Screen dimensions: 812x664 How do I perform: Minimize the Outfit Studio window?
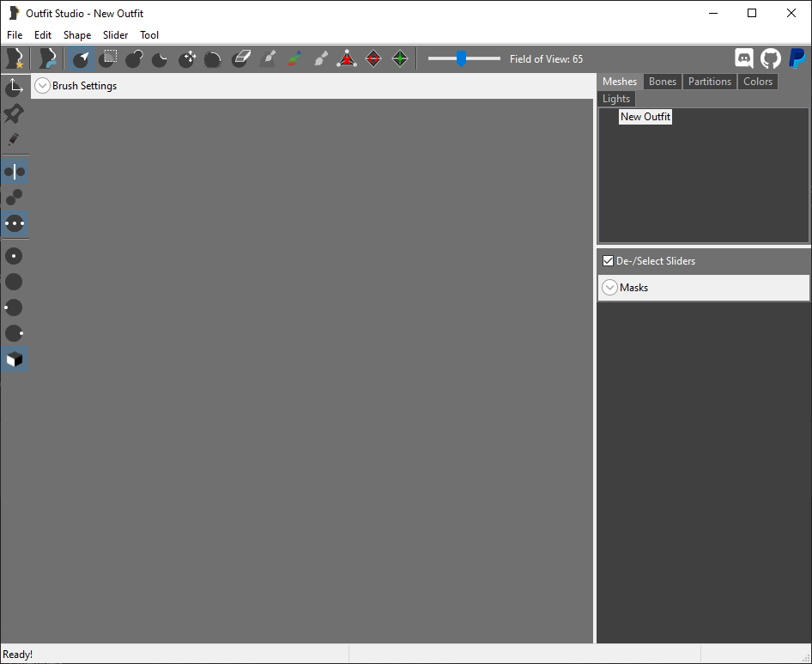(x=713, y=14)
